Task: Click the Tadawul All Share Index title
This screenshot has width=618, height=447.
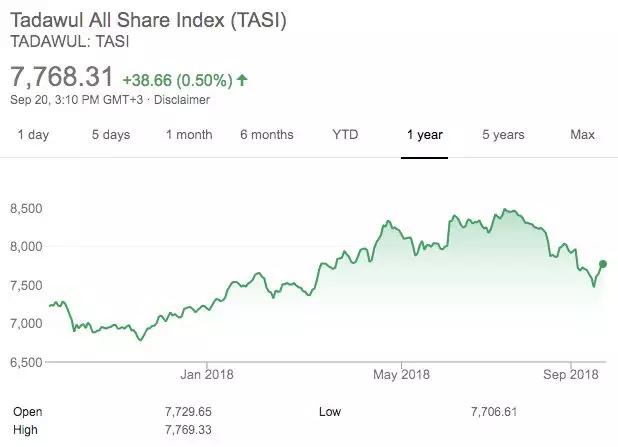Action: (x=148, y=21)
